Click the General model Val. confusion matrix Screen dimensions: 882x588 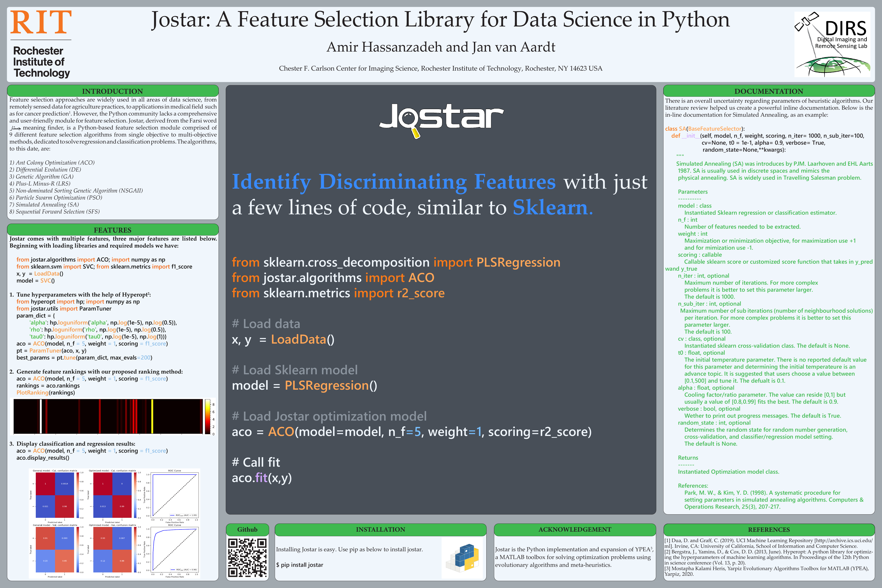coord(55,550)
